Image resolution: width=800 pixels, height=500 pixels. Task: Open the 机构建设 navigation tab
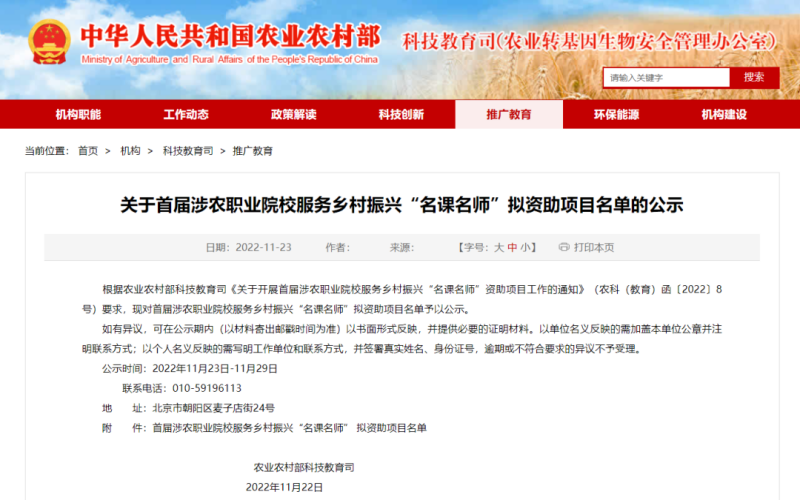click(724, 114)
